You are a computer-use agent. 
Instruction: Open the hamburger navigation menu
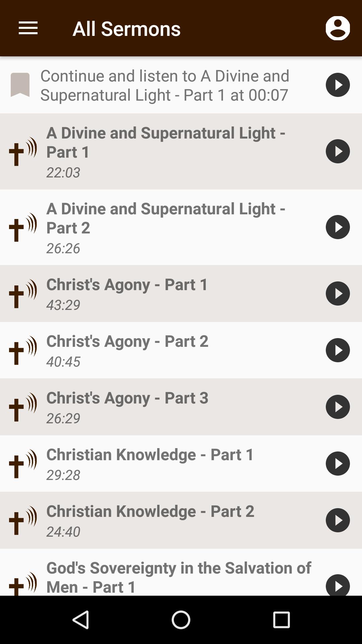[x=28, y=28]
